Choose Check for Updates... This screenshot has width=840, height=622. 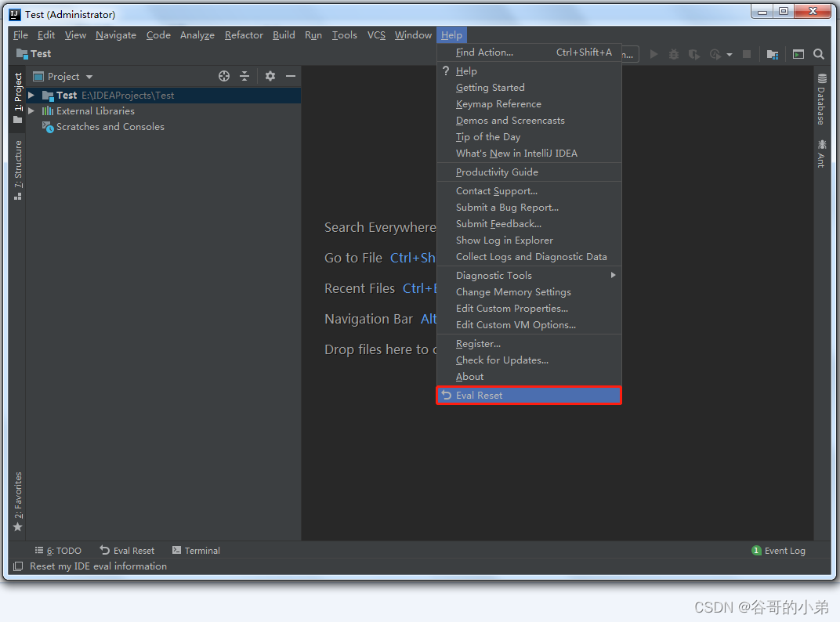point(529,360)
